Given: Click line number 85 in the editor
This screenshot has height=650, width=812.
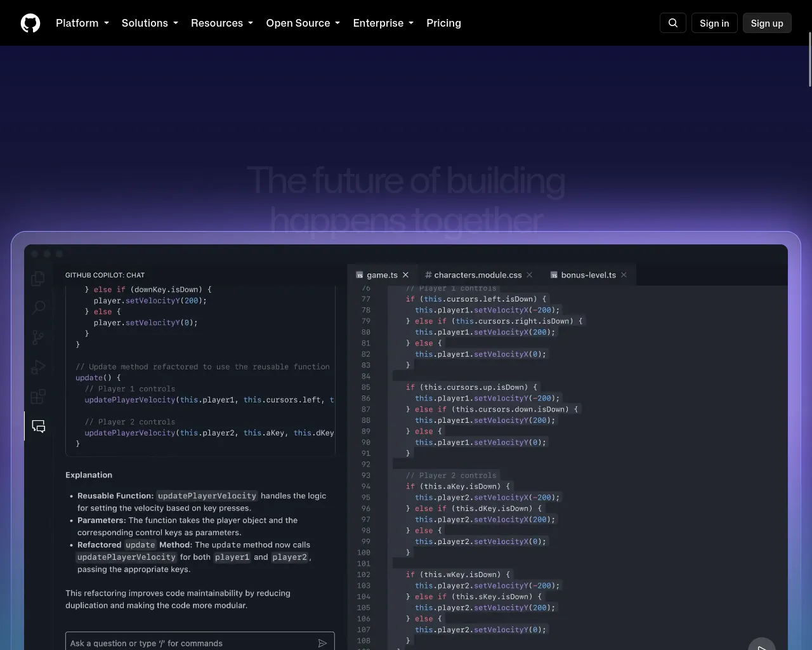Looking at the screenshot, I should (x=366, y=387).
